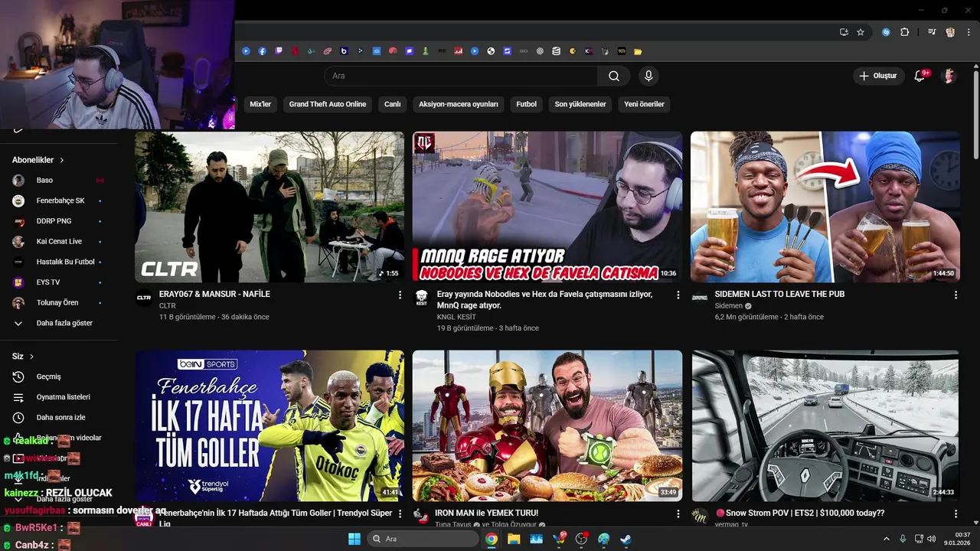Open Kai Cenat Live subscription
Screen dimensions: 980x551
[x=59, y=241]
